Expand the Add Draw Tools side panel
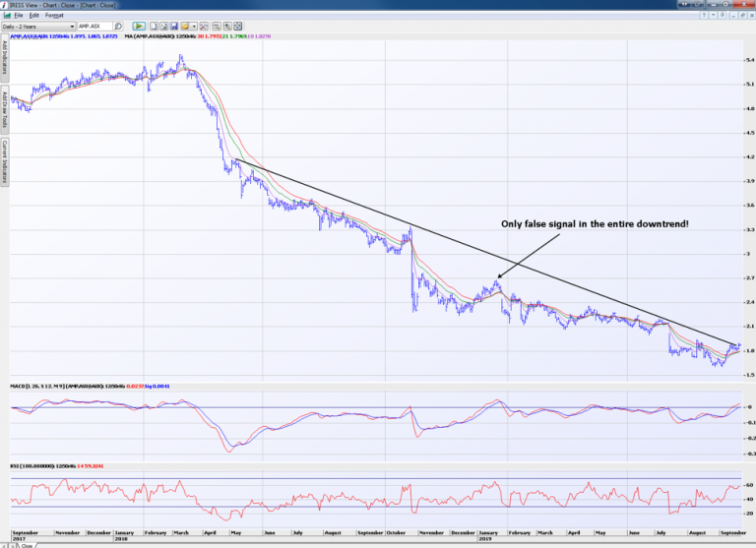Image resolution: width=756 pixels, height=548 pixels. 4,110
